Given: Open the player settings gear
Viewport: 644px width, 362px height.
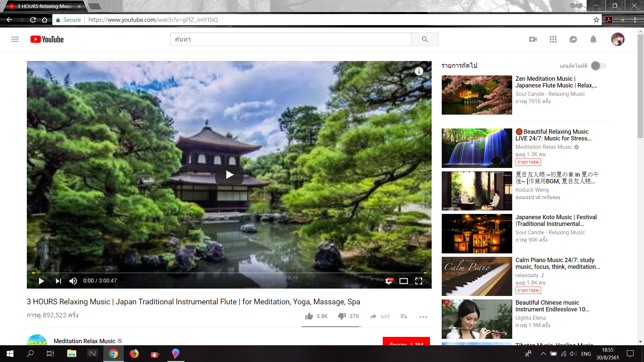Looking at the screenshot, I should tap(389, 281).
